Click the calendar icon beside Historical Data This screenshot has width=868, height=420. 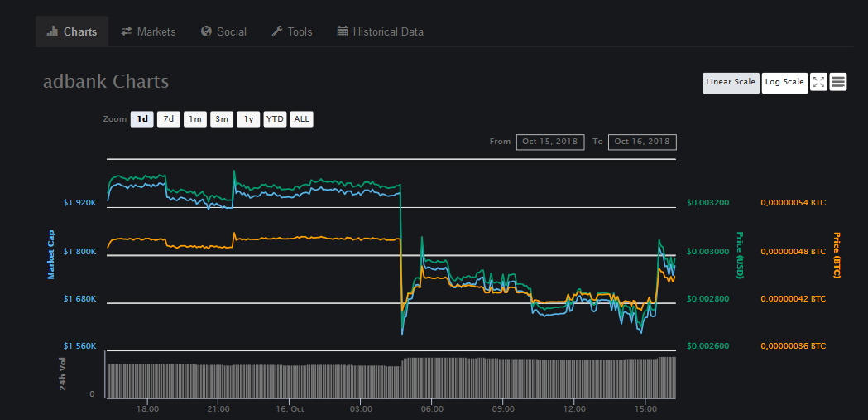point(343,31)
